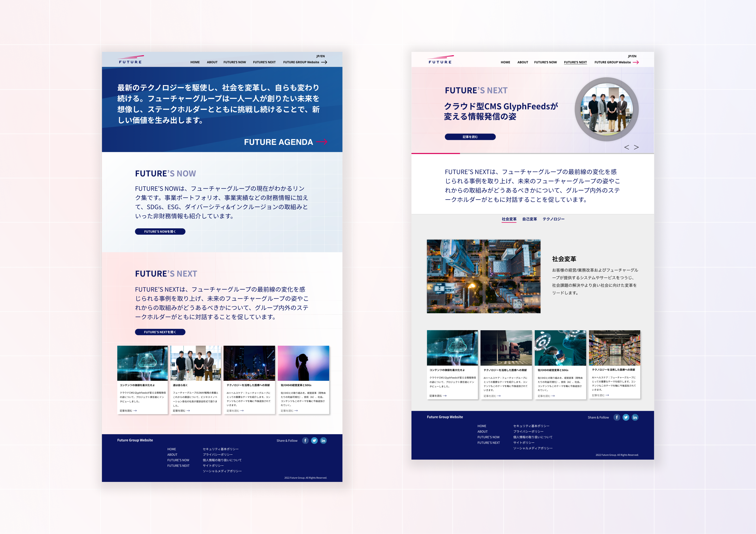756x534 pixels.
Task: Select the 社会変革 category tab
Action: [509, 219]
